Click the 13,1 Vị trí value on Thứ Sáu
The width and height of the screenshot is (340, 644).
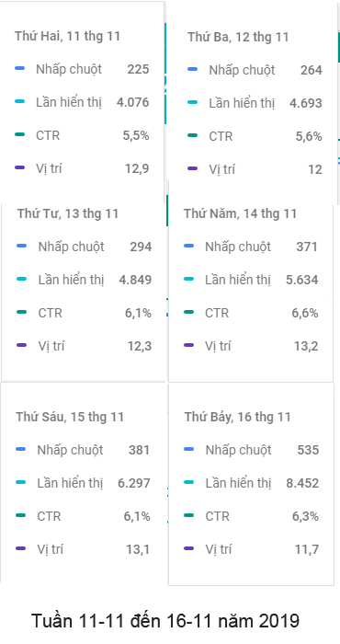click(138, 549)
